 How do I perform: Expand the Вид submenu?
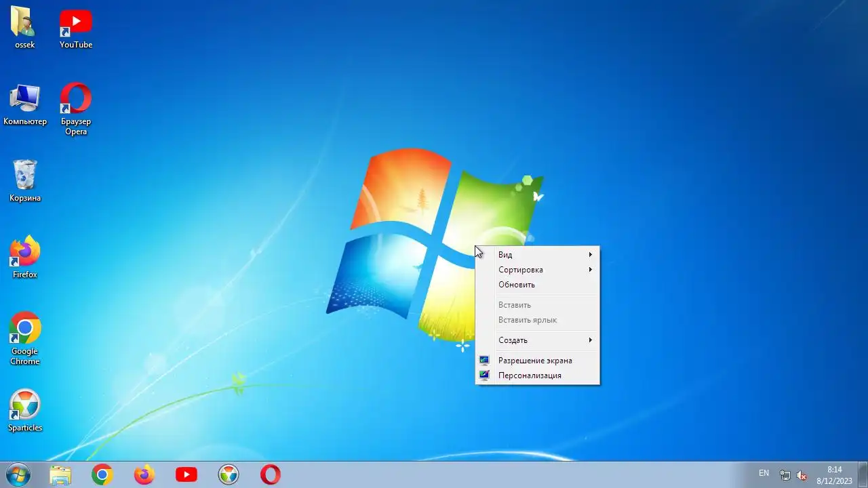538,255
